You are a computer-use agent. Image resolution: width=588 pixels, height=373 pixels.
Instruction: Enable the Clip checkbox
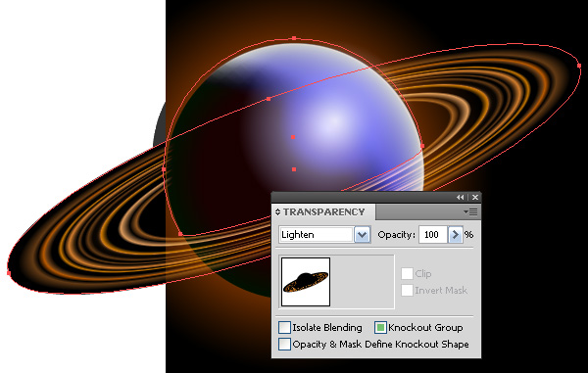click(407, 274)
